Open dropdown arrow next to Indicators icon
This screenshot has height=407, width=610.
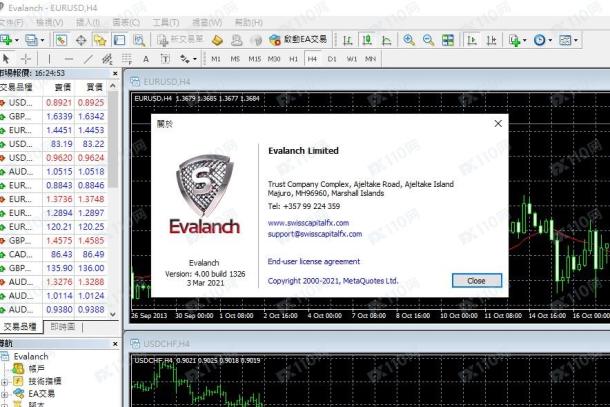524,40
